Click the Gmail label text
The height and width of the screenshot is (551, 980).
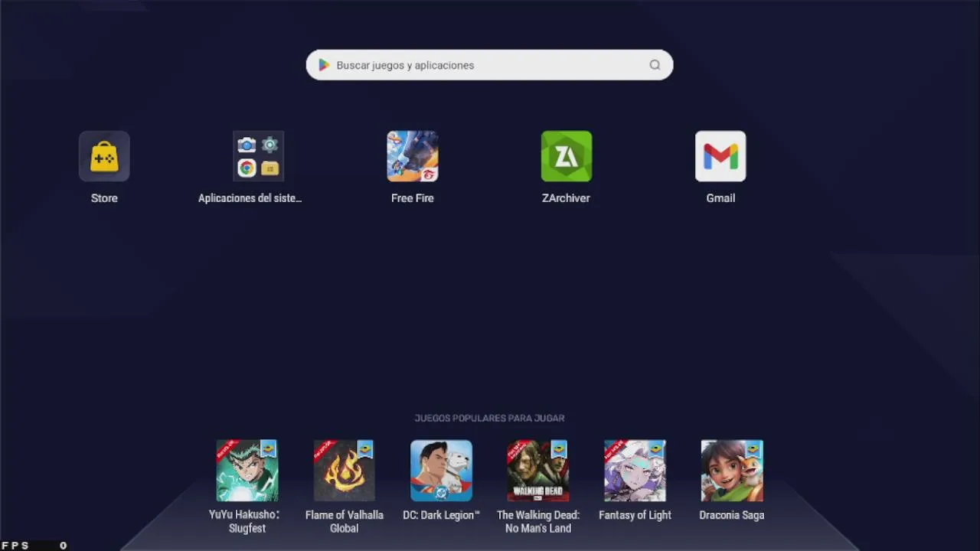point(720,198)
